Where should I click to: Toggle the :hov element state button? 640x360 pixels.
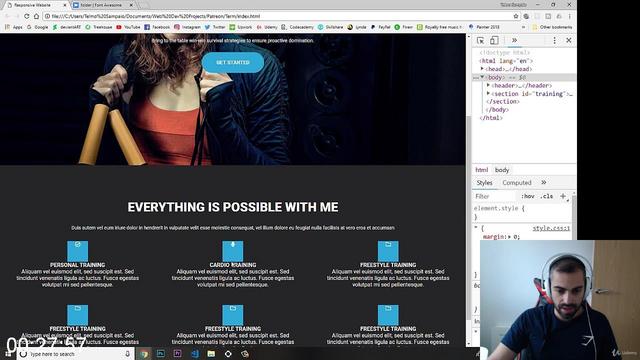528,196
